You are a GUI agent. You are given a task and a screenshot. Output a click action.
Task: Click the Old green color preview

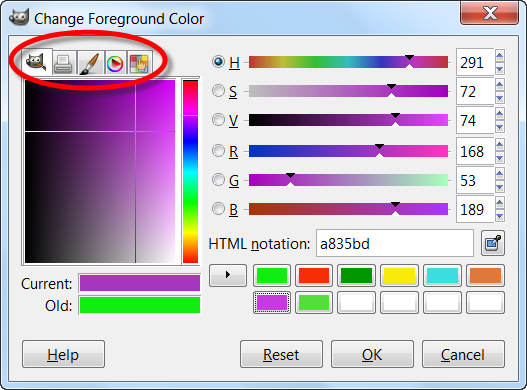(140, 305)
